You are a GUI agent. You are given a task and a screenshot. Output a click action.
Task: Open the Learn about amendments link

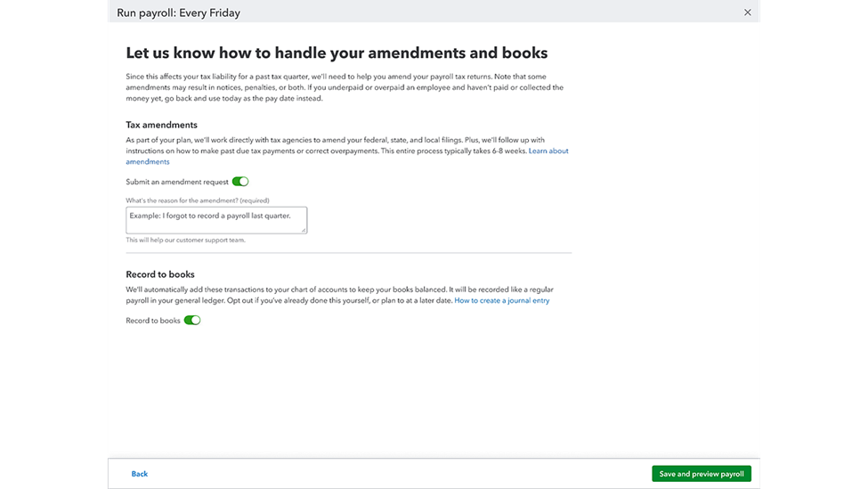tap(548, 151)
